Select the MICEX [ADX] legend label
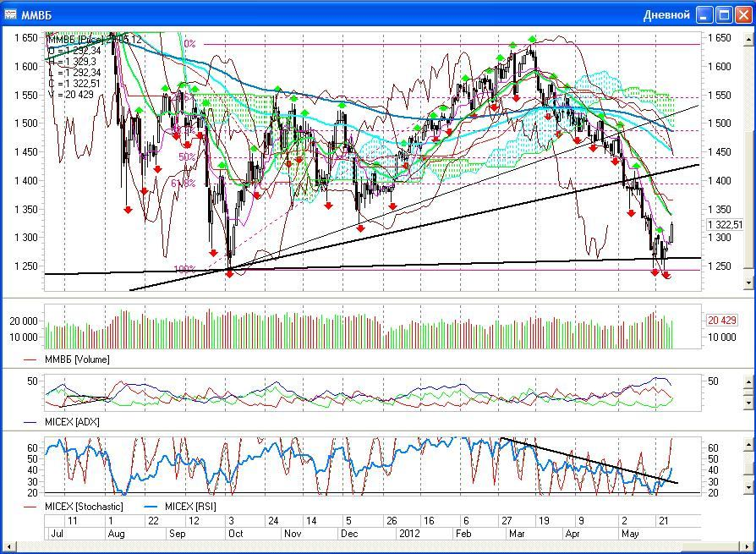756x554 pixels. point(74,421)
